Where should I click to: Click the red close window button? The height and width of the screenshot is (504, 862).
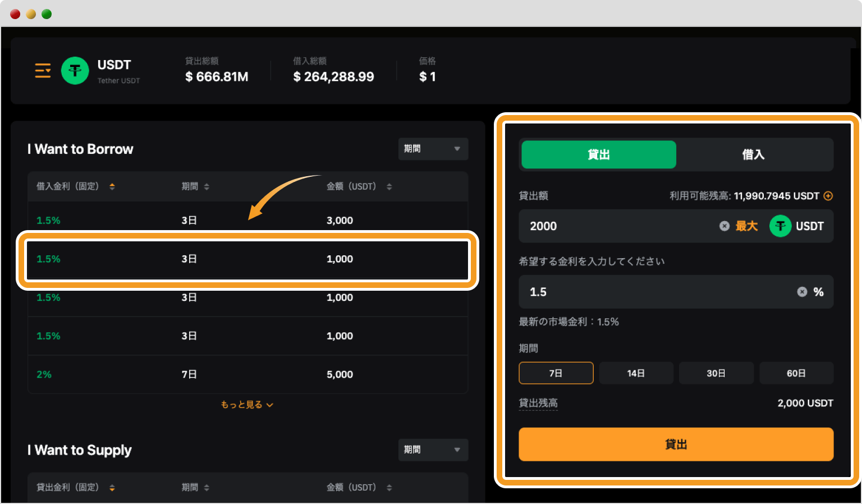15,14
